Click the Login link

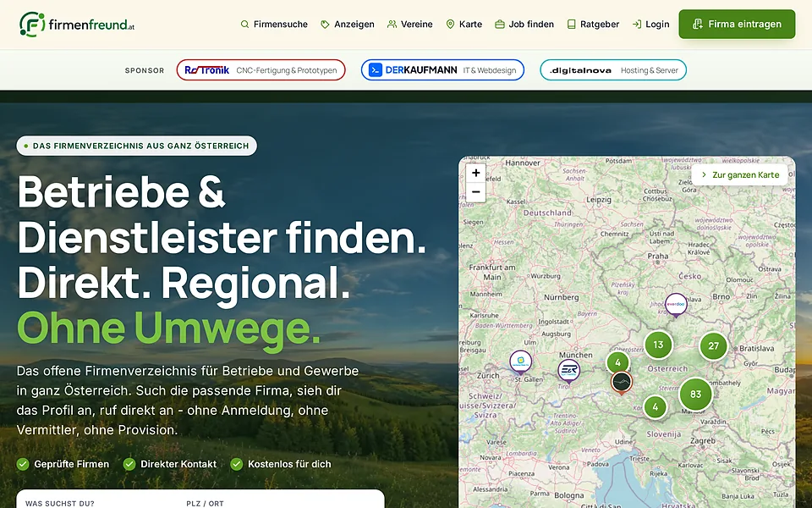[651, 25]
